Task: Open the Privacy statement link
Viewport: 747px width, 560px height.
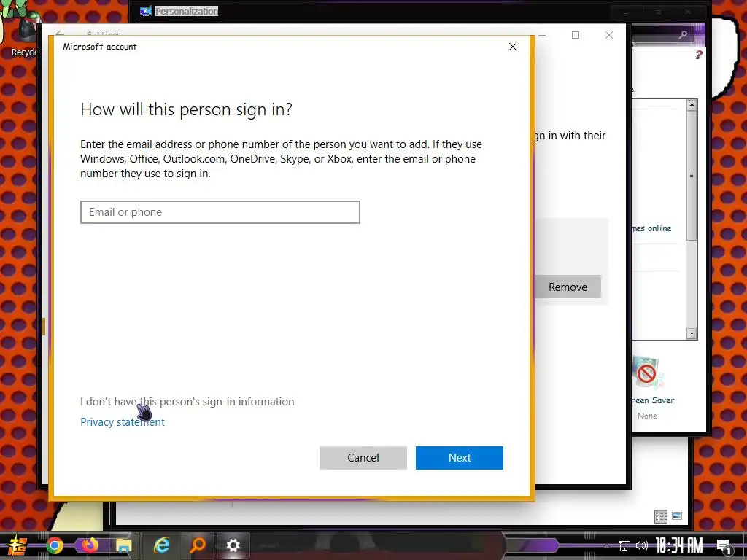Action: 123,422
